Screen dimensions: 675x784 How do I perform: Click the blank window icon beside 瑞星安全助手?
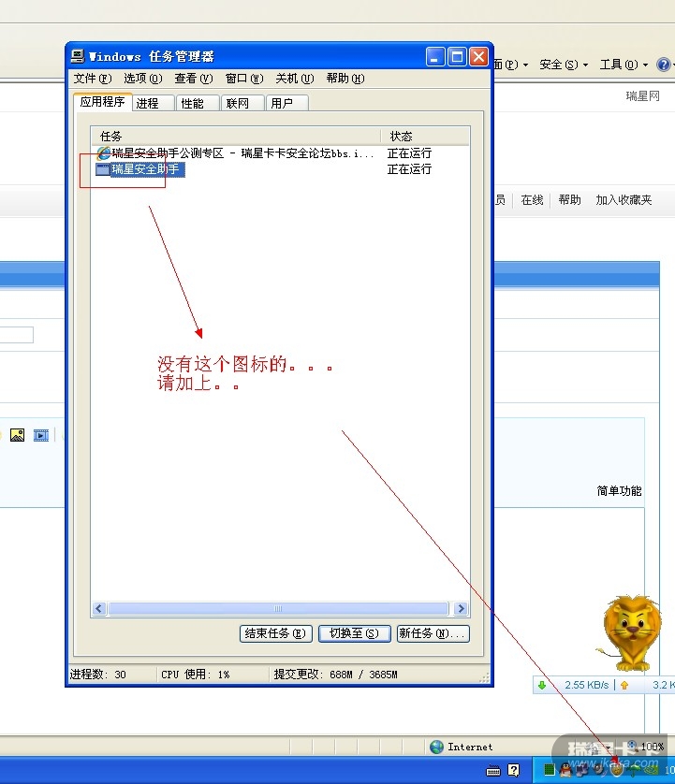[x=103, y=169]
